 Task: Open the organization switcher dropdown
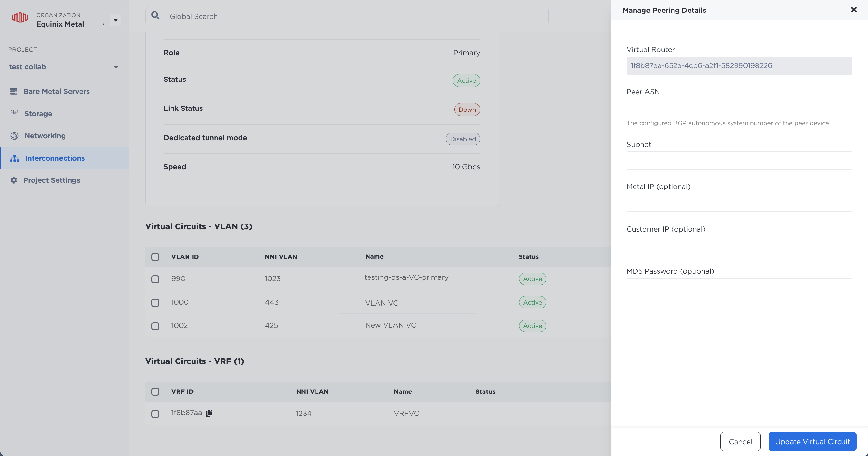point(115,20)
